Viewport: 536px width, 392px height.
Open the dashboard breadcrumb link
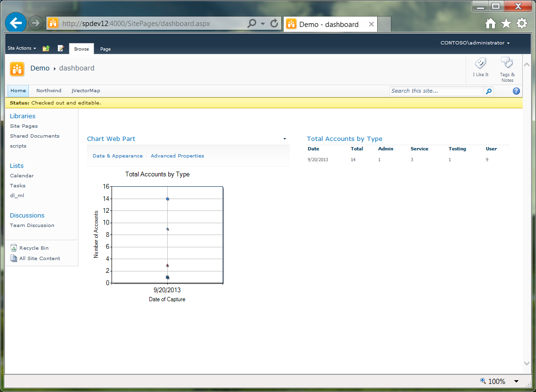pos(77,68)
